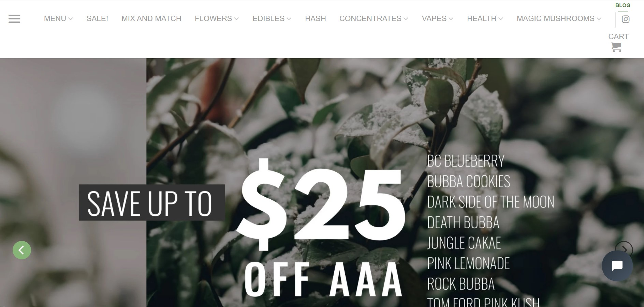Open the hamburger menu icon
The width and height of the screenshot is (644, 307).
[14, 19]
